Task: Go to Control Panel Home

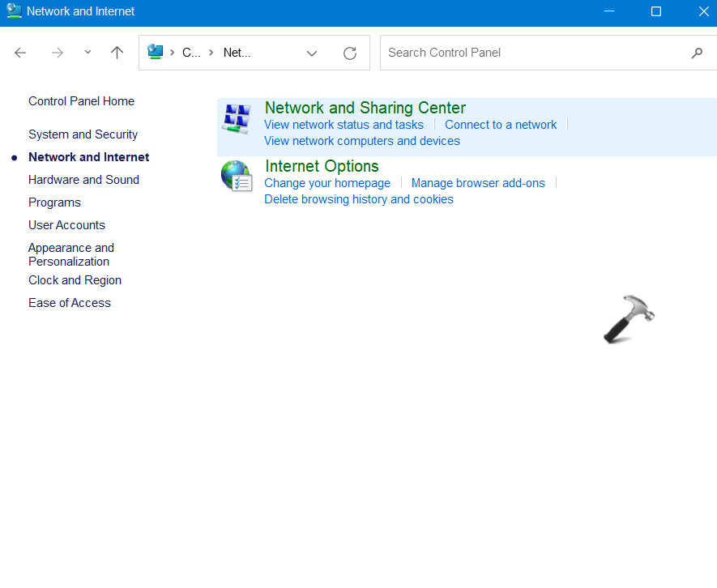Action: pos(81,101)
